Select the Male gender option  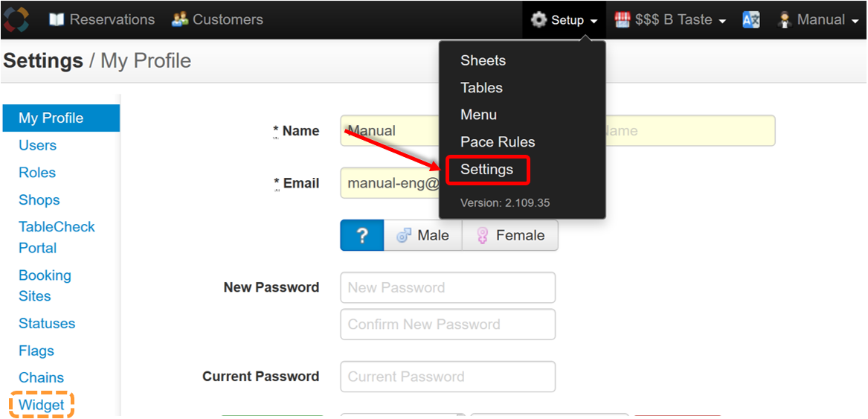[x=423, y=236]
